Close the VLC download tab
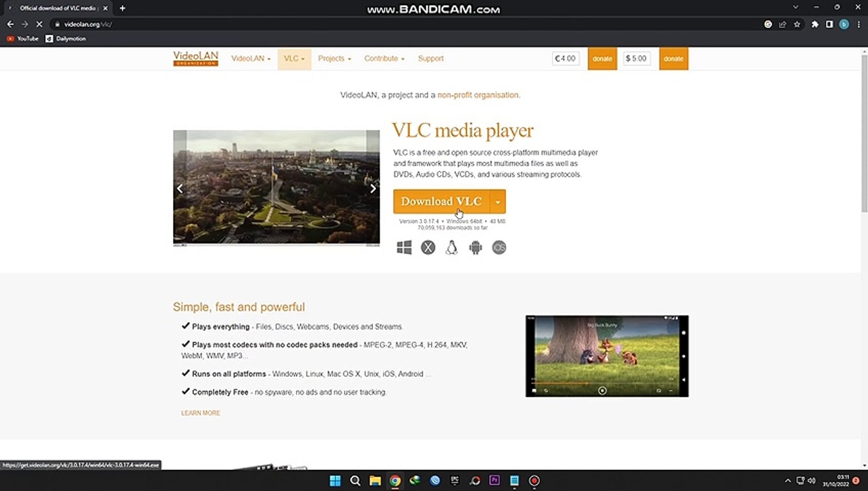Screen dimensions: 868x491 105,8
